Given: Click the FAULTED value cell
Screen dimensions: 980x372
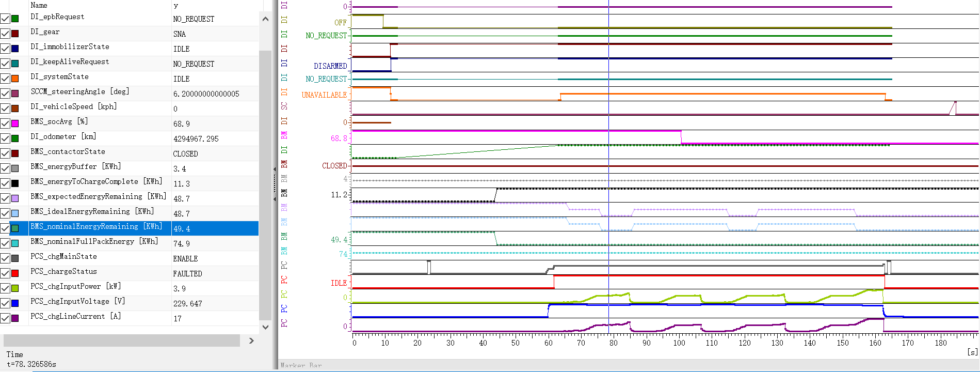Looking at the screenshot, I should click(x=187, y=274).
